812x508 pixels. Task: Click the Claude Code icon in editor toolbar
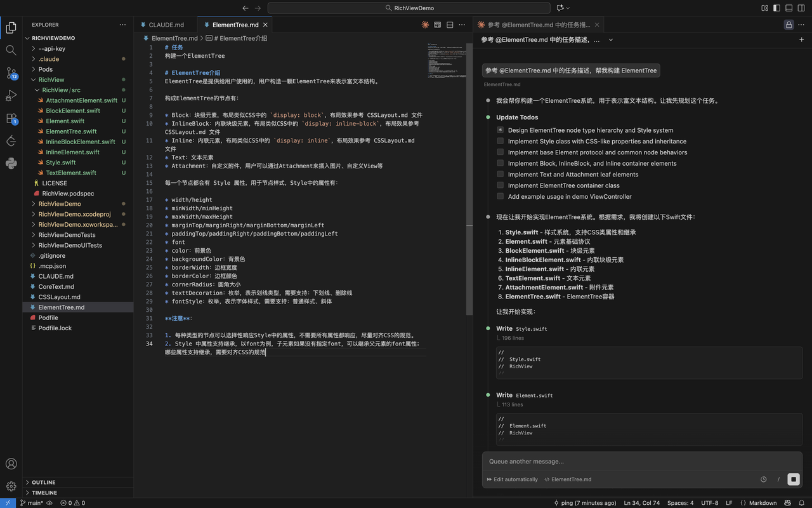(425, 25)
